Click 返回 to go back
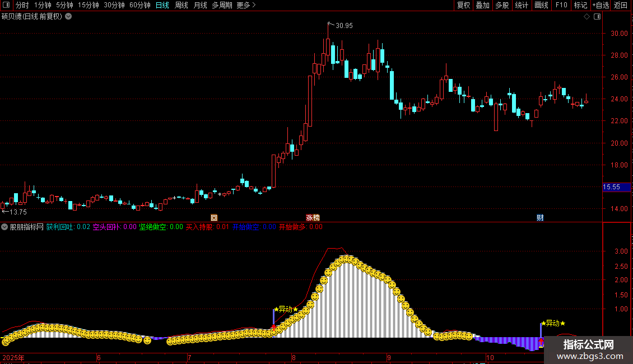Viewport: 633px width, 364px height. pos(621,5)
